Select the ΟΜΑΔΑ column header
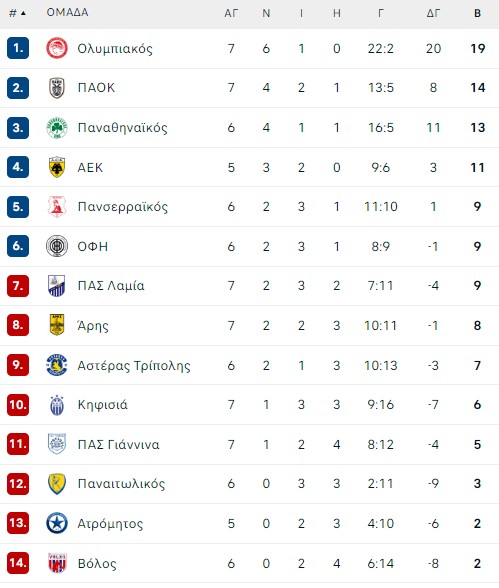The height and width of the screenshot is (588, 499). pyautogui.click(x=67, y=12)
